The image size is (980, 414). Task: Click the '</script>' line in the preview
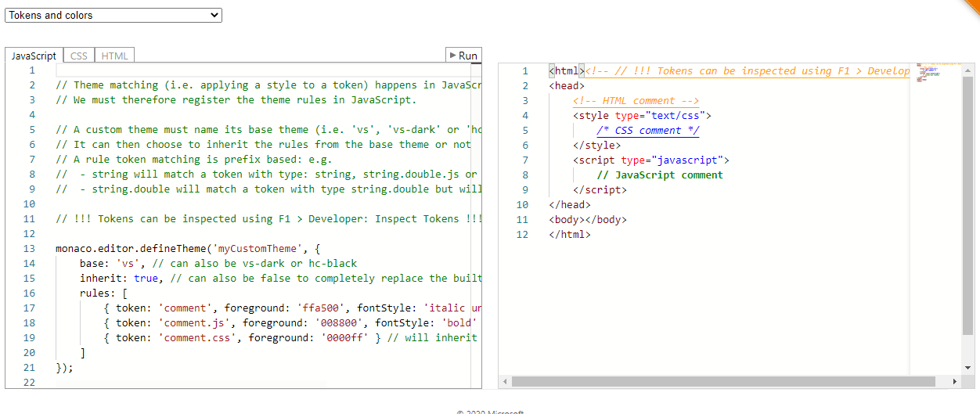click(x=600, y=189)
